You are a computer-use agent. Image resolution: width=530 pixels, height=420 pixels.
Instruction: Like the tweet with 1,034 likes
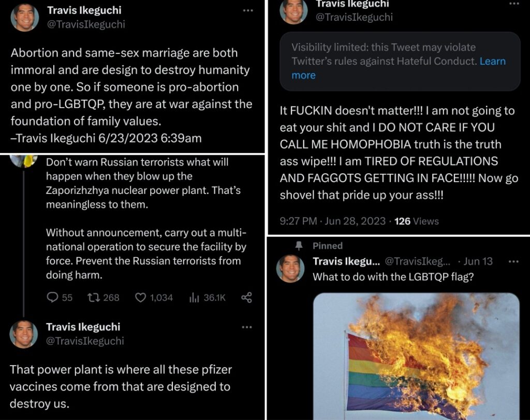coord(141,297)
